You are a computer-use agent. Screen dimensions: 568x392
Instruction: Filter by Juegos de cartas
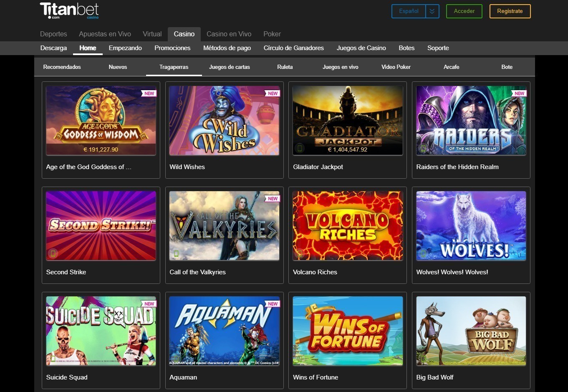(230, 67)
